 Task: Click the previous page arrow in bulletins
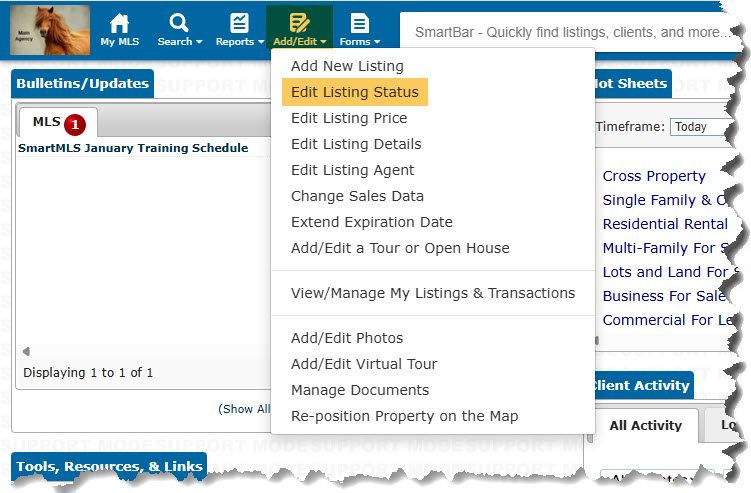click(x=26, y=351)
